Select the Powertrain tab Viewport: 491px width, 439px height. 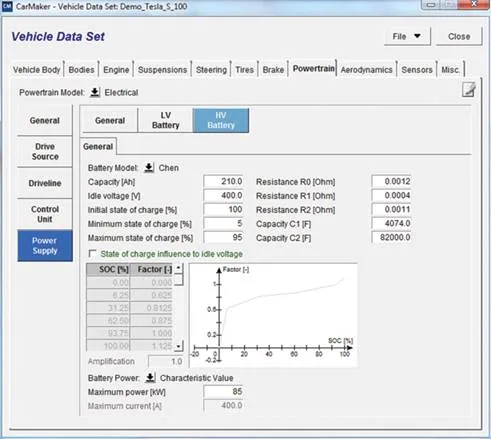click(313, 69)
